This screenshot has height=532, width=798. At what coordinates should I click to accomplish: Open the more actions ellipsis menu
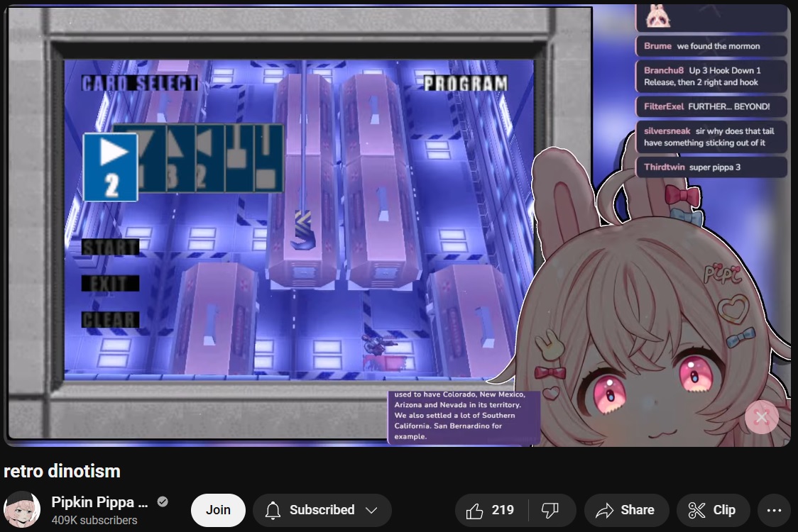coord(774,510)
